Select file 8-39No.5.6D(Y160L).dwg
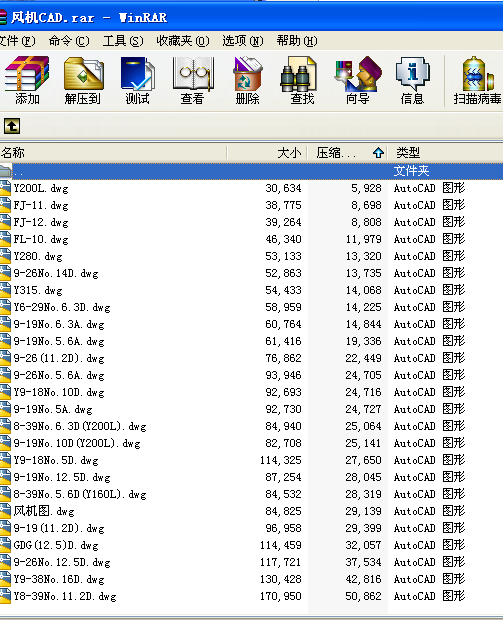503x620 pixels. click(80, 494)
